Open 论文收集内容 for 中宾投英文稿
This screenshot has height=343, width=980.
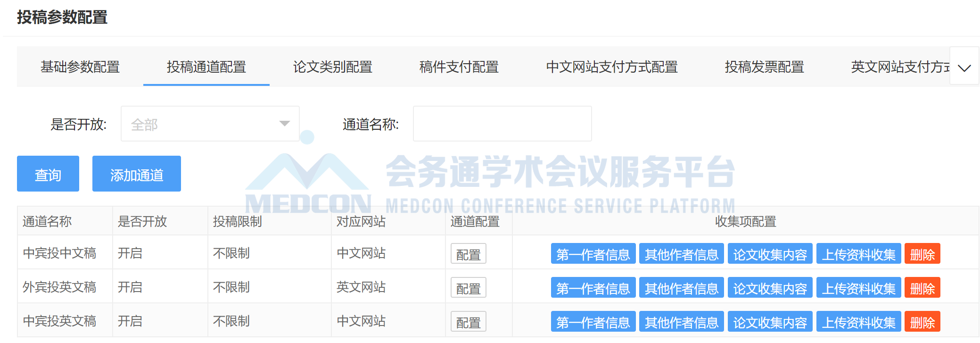coord(770,322)
